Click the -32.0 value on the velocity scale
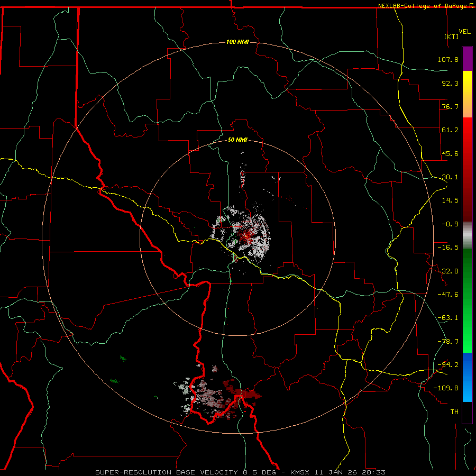Image resolution: width=476 pixels, height=476 pixels. coord(448,271)
